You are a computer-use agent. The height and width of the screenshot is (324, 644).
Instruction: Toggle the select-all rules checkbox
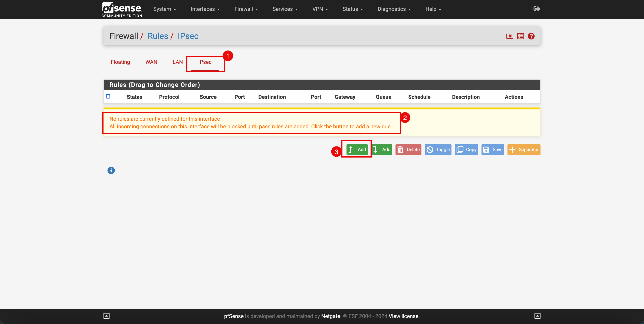[x=108, y=96]
